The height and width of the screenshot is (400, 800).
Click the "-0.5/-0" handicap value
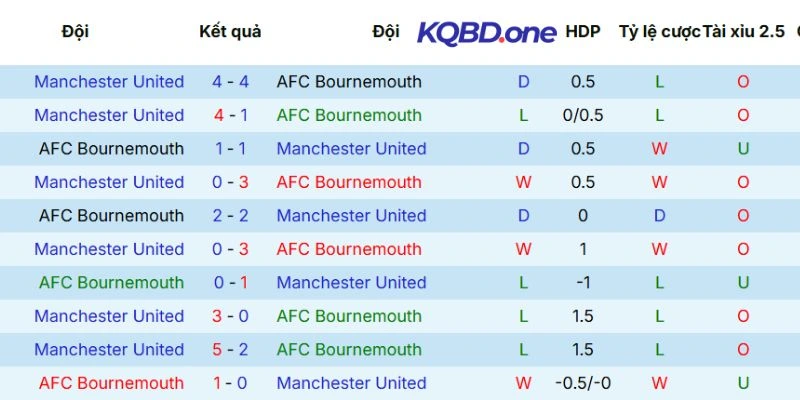coord(583,383)
